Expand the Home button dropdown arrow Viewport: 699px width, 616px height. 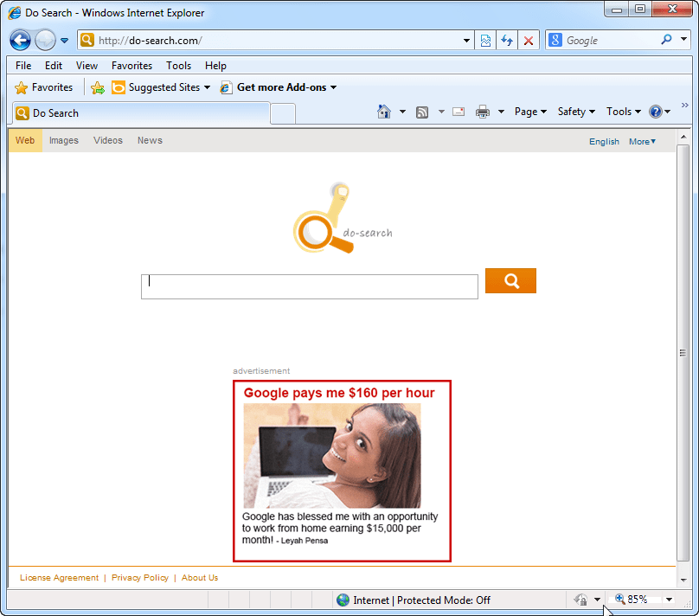pyautogui.click(x=402, y=112)
